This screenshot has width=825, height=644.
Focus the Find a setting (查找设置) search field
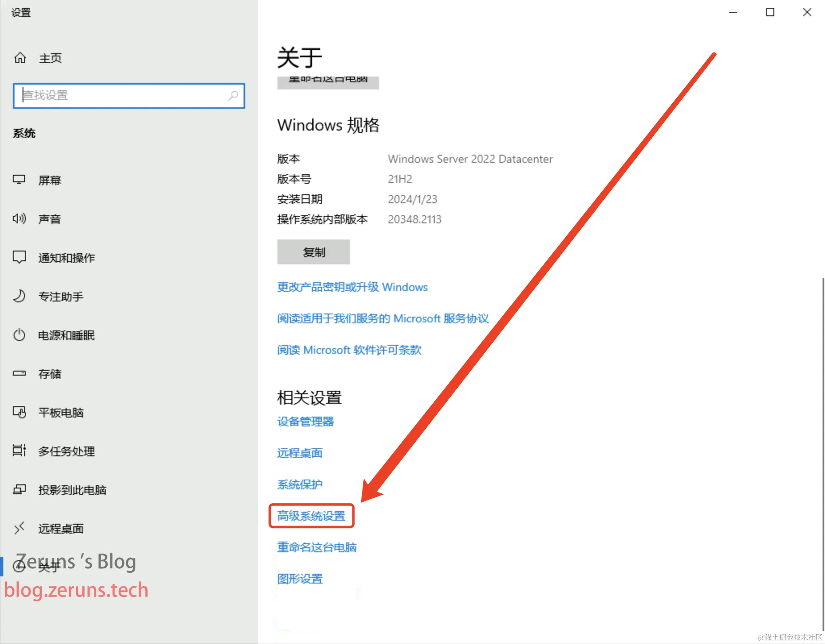(x=121, y=96)
